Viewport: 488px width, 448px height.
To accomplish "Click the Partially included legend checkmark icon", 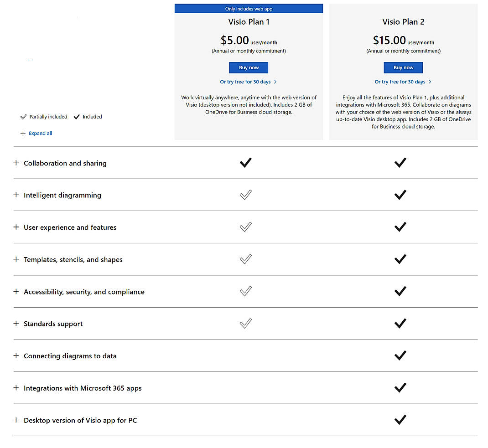I will (x=23, y=117).
